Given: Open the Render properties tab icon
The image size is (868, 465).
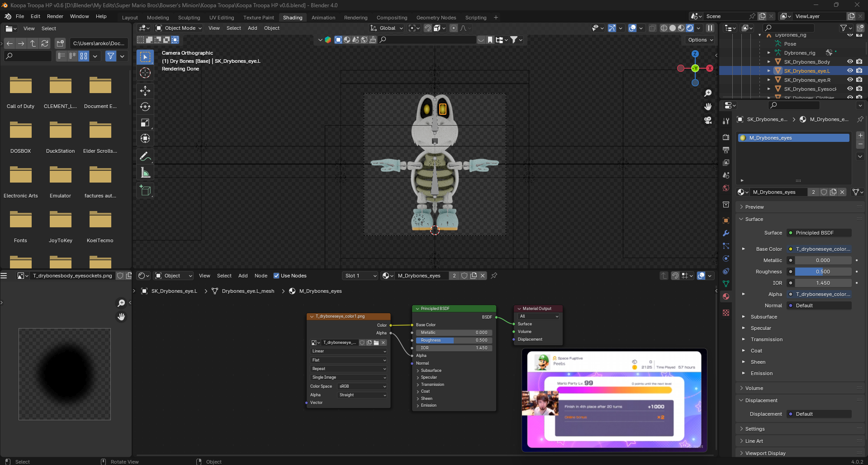Looking at the screenshot, I should coord(726,137).
